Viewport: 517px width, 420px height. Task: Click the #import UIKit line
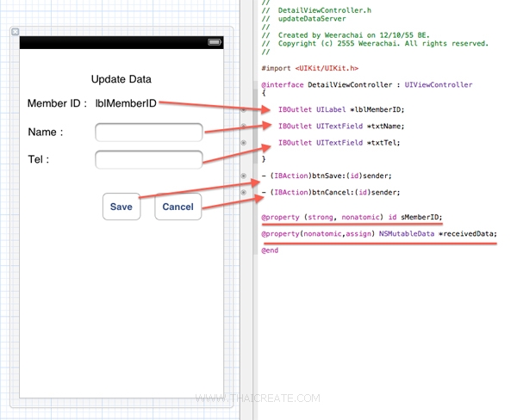click(309, 67)
